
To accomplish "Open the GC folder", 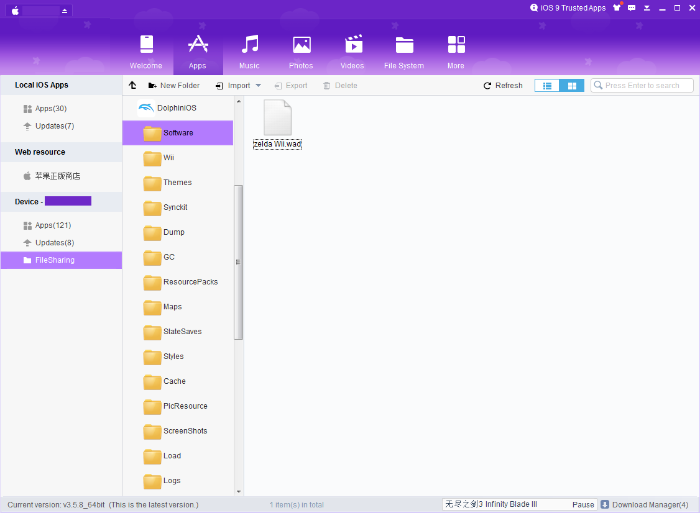I will click(178, 257).
